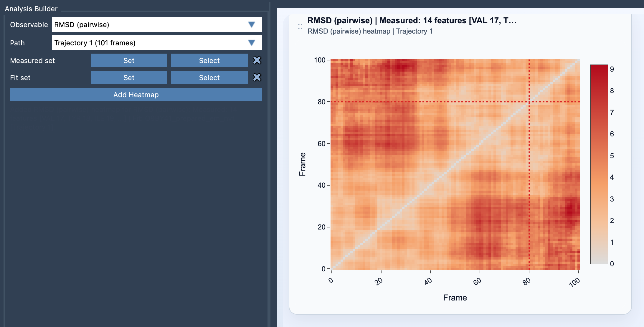Click the heatmap title RMSD (pairwise) Measured
This screenshot has width=644, height=327.
pos(412,21)
